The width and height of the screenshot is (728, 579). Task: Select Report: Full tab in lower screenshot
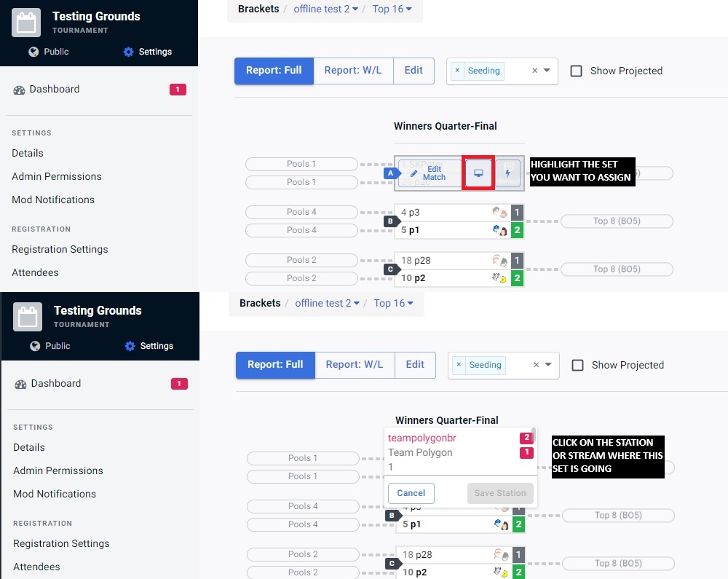point(275,365)
